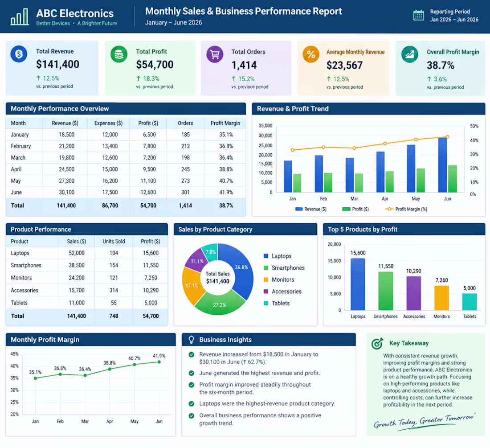Image resolution: width=490 pixels, height=448 pixels.
Task: Click the Tablets bar labeled 5,000
Action: (x=470, y=302)
